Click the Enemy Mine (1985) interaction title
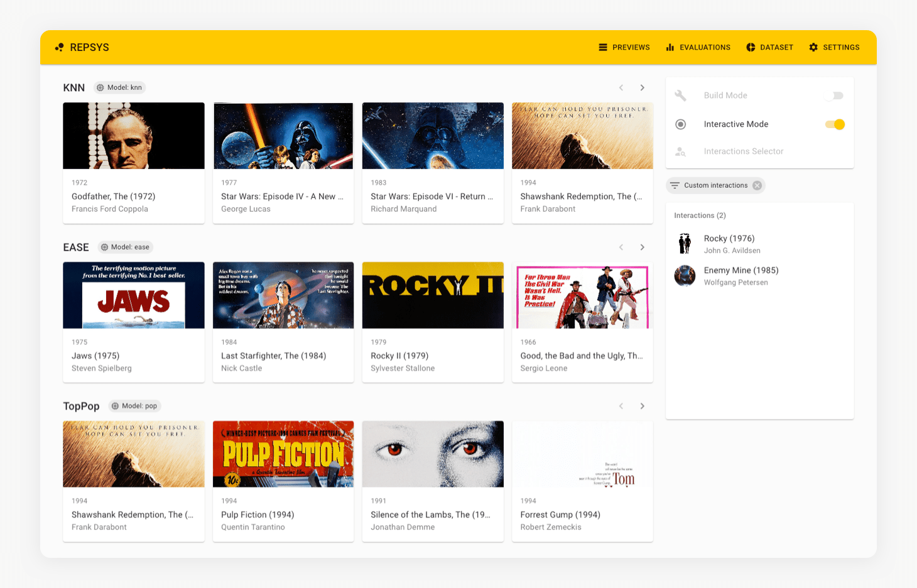 pos(741,271)
